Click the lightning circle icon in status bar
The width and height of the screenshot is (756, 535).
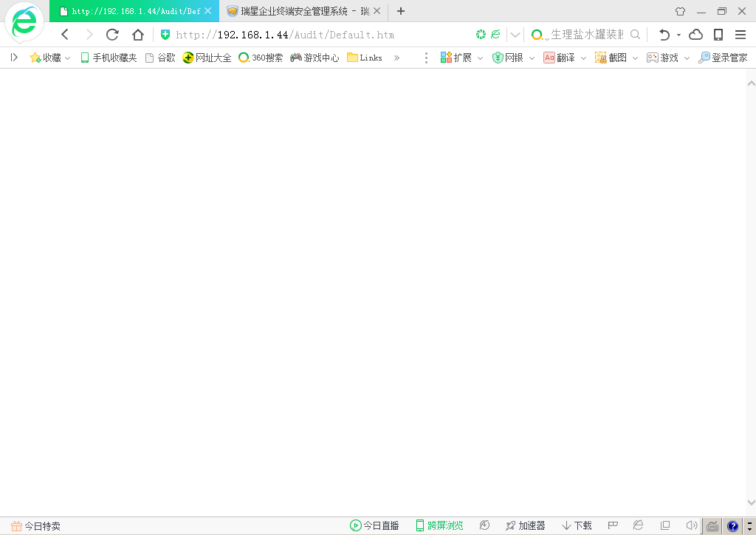484,525
